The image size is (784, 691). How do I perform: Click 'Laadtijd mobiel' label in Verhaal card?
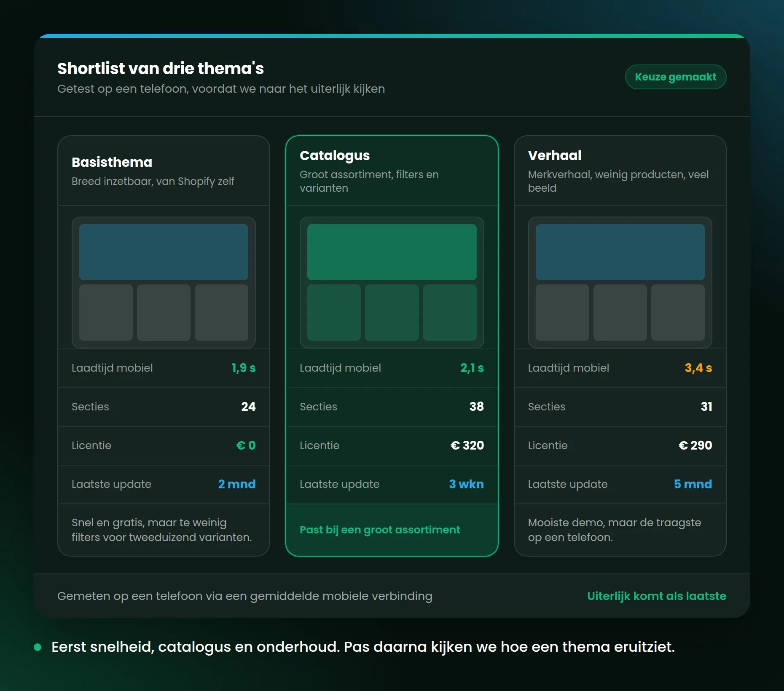point(568,368)
